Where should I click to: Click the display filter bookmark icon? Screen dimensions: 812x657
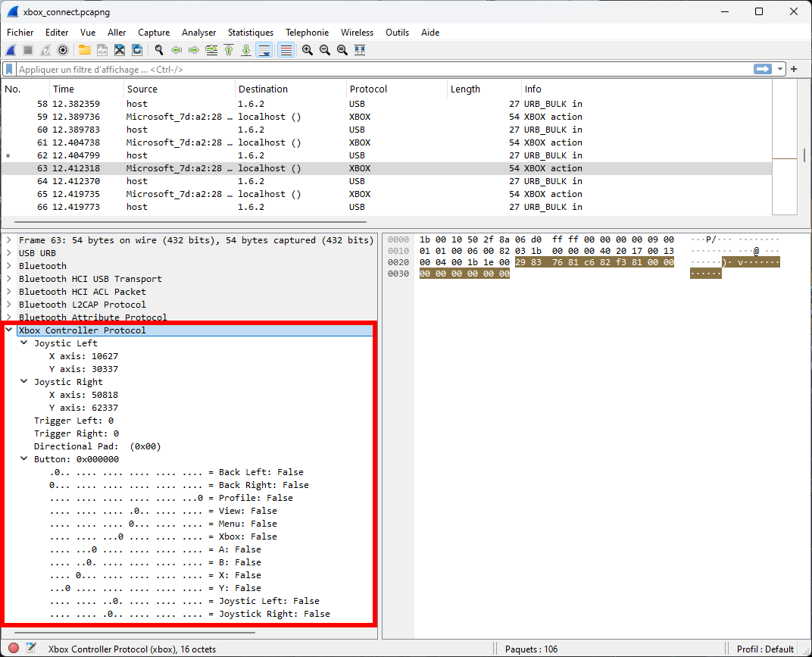click(x=9, y=69)
